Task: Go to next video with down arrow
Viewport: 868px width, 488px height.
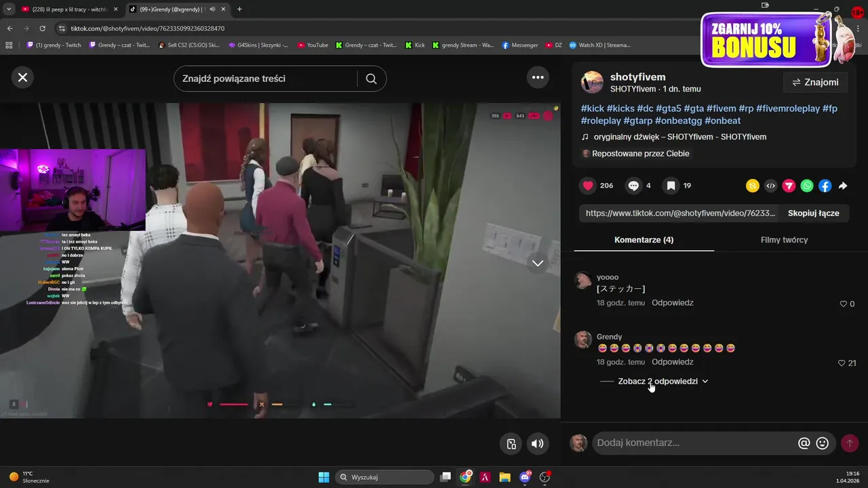Action: 538,263
